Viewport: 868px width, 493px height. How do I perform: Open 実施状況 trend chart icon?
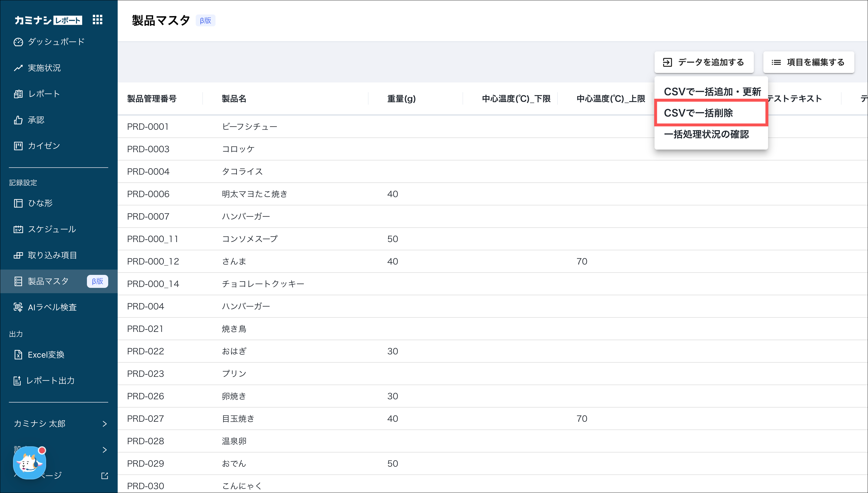pyautogui.click(x=18, y=68)
